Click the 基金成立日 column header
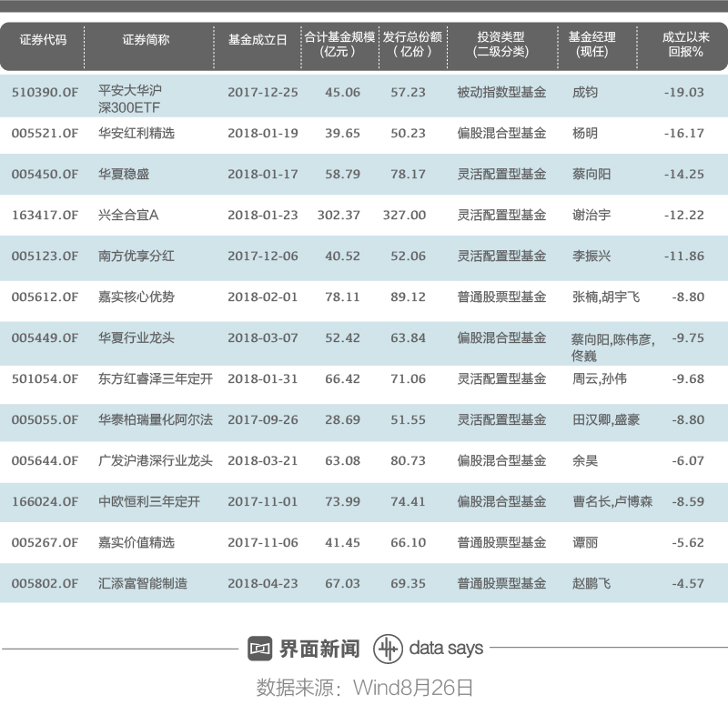 (258, 40)
